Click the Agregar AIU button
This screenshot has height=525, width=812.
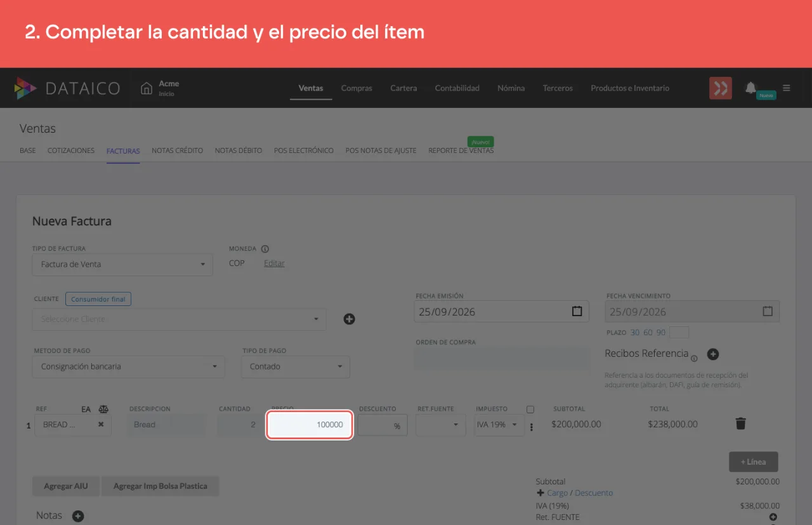tap(66, 486)
